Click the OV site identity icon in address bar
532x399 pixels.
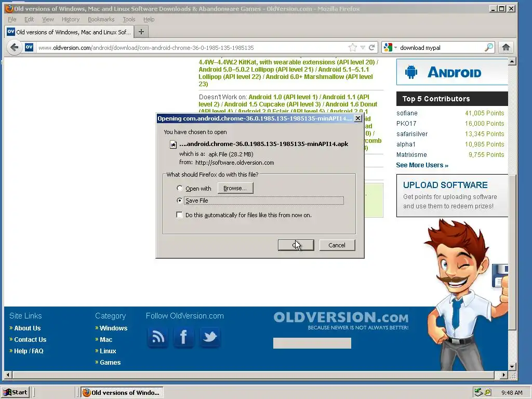pos(29,47)
